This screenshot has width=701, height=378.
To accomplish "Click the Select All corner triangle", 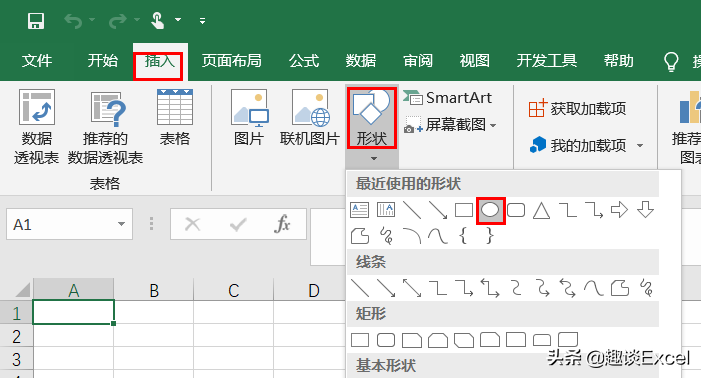I will [22, 290].
